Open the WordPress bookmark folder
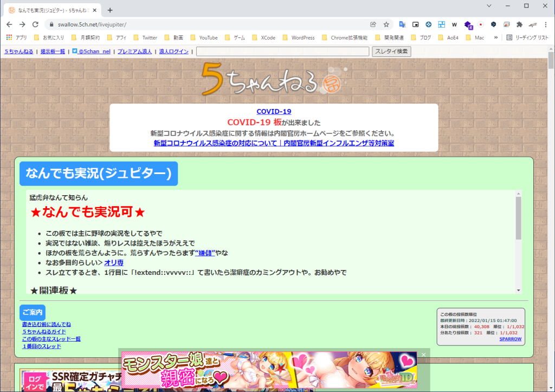555x392 pixels. pyautogui.click(x=299, y=37)
